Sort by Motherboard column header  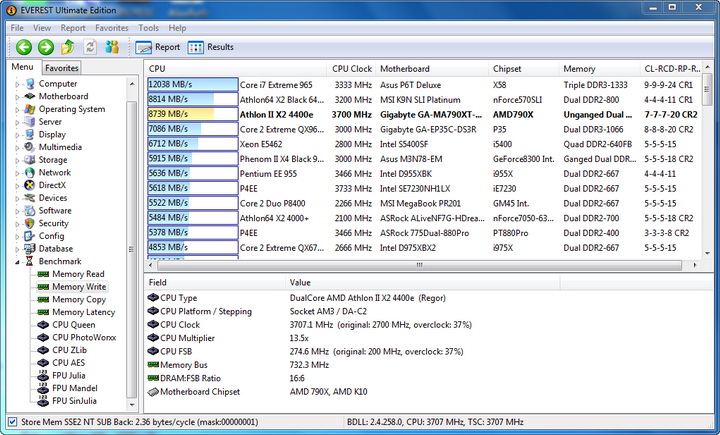tap(432, 69)
